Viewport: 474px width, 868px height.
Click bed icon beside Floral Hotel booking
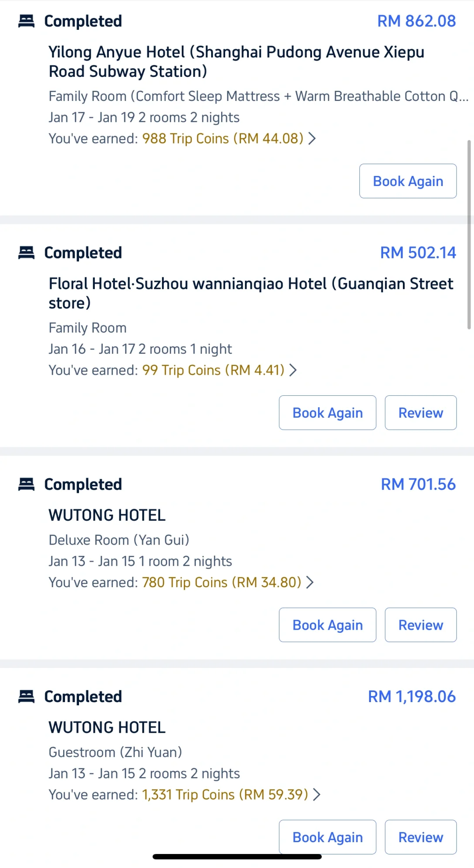[26, 253]
